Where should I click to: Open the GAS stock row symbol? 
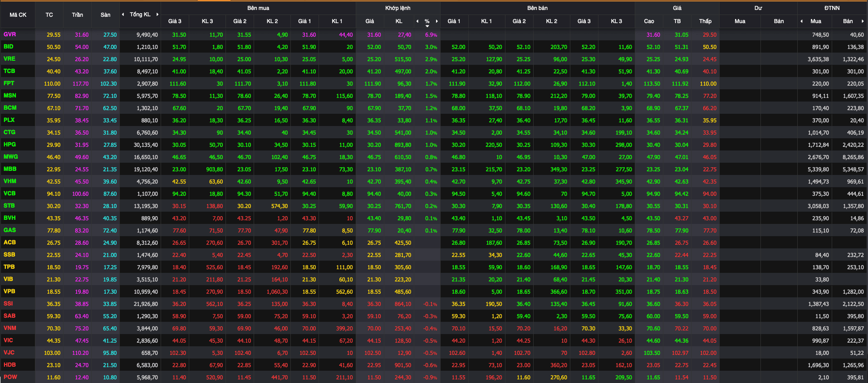click(10, 230)
